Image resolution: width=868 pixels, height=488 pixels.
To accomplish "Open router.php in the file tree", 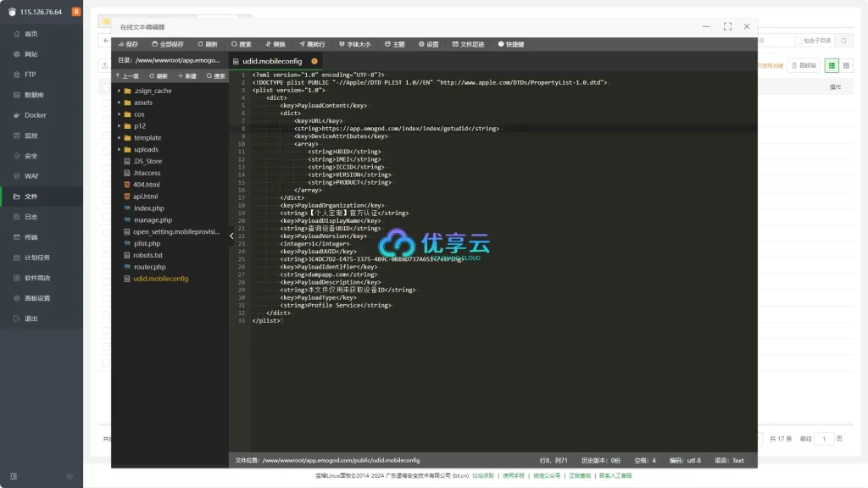I will coord(148,267).
